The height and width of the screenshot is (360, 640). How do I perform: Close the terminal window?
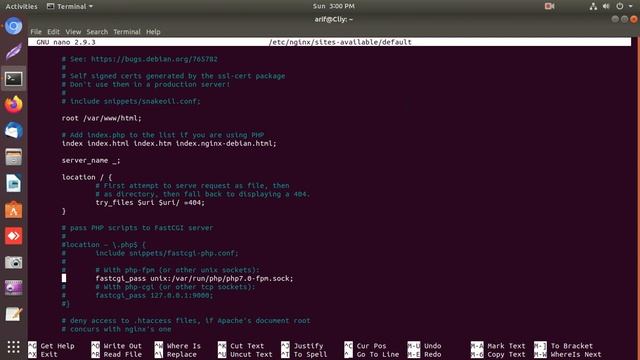point(633,19)
